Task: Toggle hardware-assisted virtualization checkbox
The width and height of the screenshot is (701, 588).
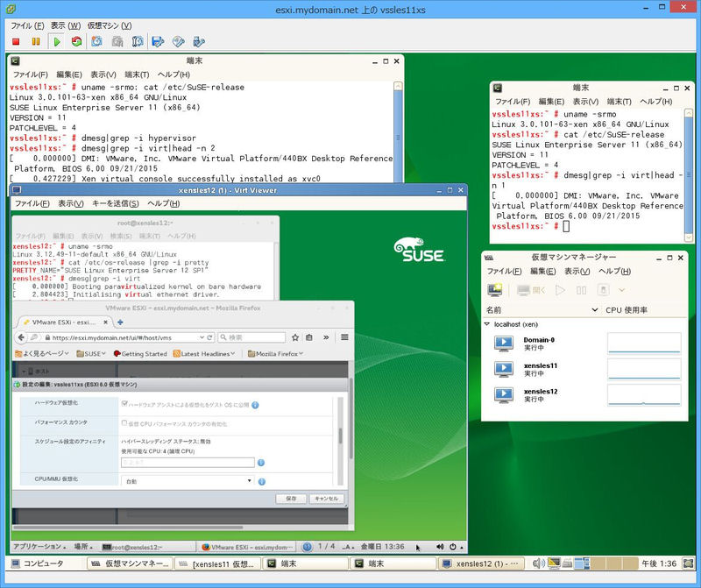Action: (124, 404)
